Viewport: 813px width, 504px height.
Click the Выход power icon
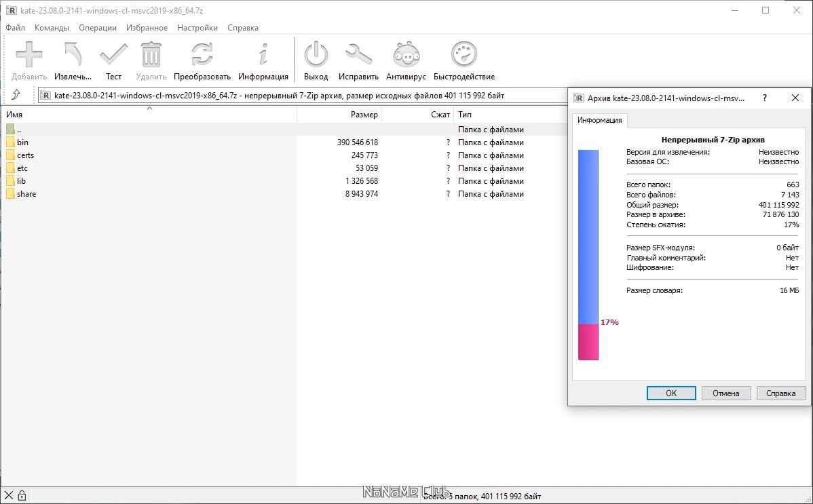316,54
